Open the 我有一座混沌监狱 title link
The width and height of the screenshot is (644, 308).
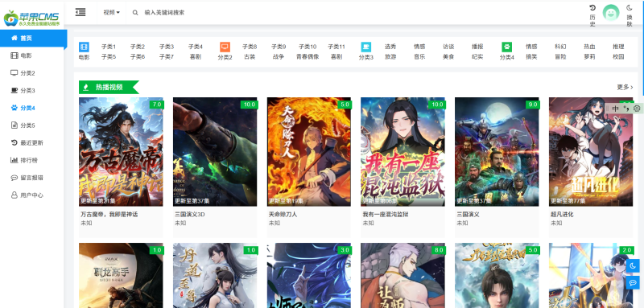click(x=386, y=215)
